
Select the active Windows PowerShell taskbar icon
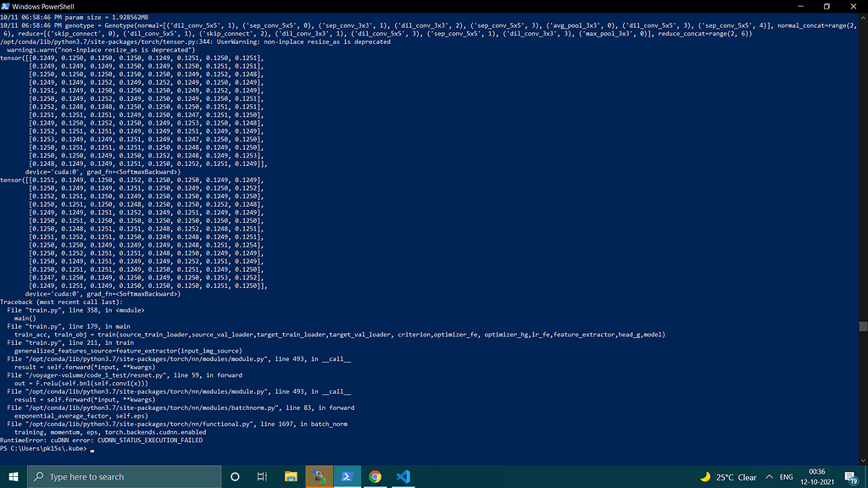348,476
